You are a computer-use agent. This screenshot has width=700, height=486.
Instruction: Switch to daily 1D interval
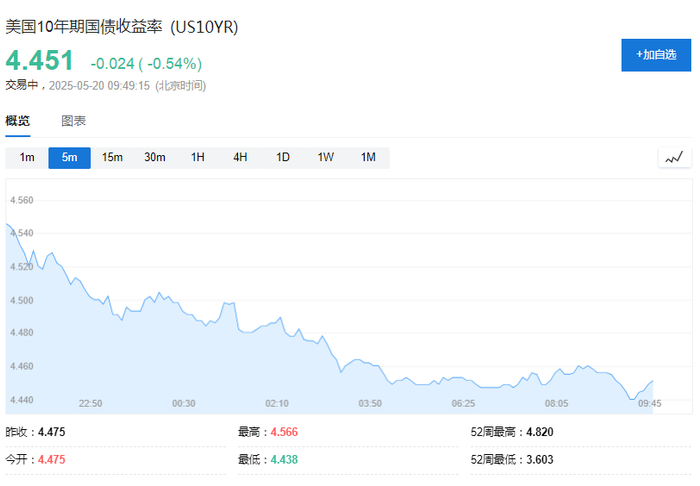coord(283,157)
